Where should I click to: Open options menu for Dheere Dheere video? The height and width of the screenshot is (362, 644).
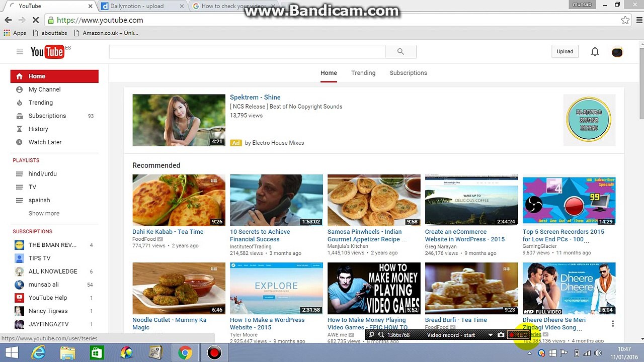point(612,323)
